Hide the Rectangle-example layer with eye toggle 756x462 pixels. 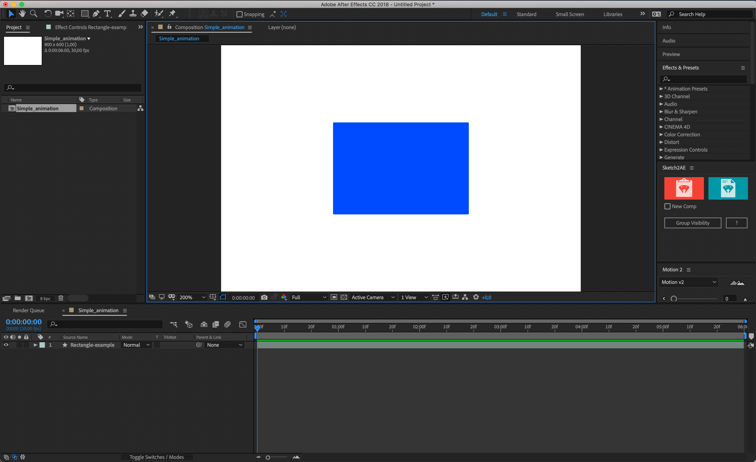(6, 345)
